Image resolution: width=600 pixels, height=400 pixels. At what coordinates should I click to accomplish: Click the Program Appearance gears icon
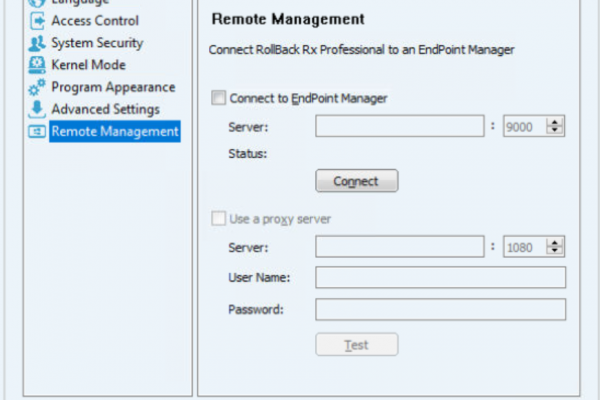[x=37, y=87]
